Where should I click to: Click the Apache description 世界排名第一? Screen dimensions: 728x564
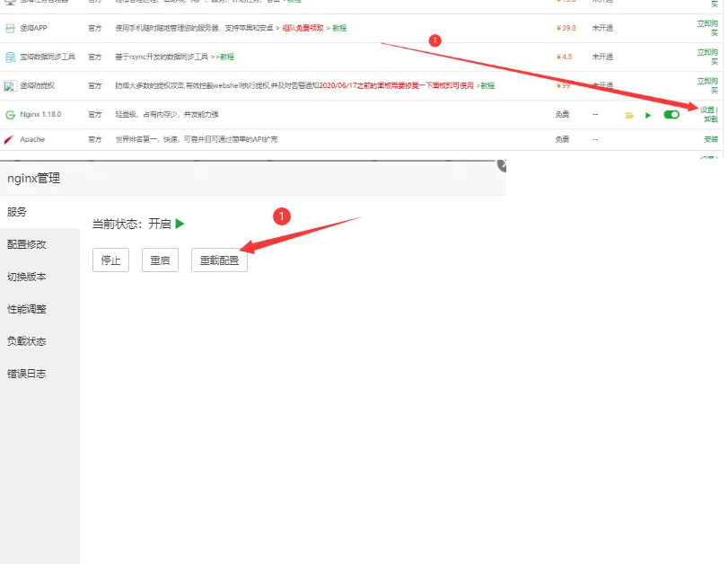197,139
